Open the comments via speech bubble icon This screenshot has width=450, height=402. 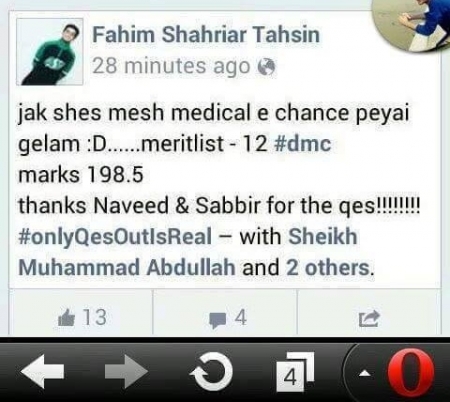coord(217,320)
